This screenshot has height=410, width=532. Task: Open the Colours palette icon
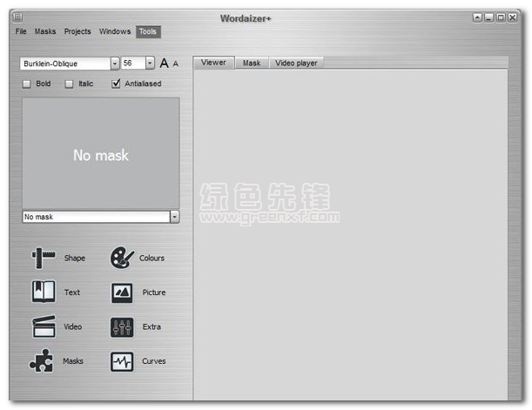click(x=122, y=258)
